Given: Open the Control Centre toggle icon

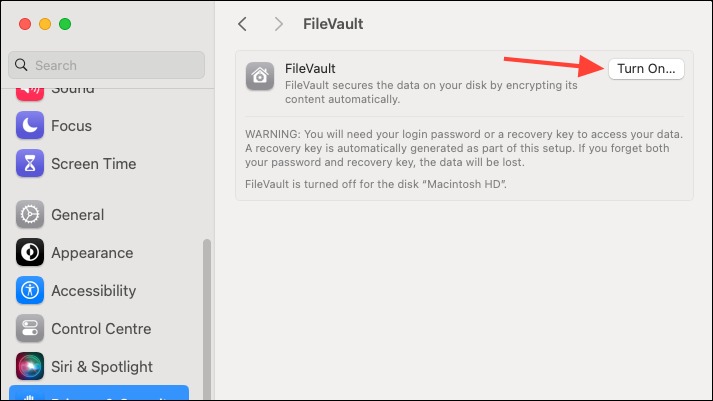Looking at the screenshot, I should (30, 328).
